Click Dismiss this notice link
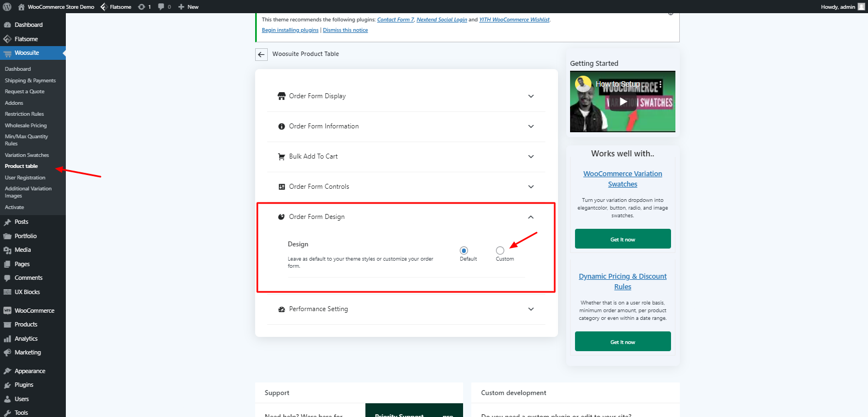The image size is (868, 417). coord(345,30)
